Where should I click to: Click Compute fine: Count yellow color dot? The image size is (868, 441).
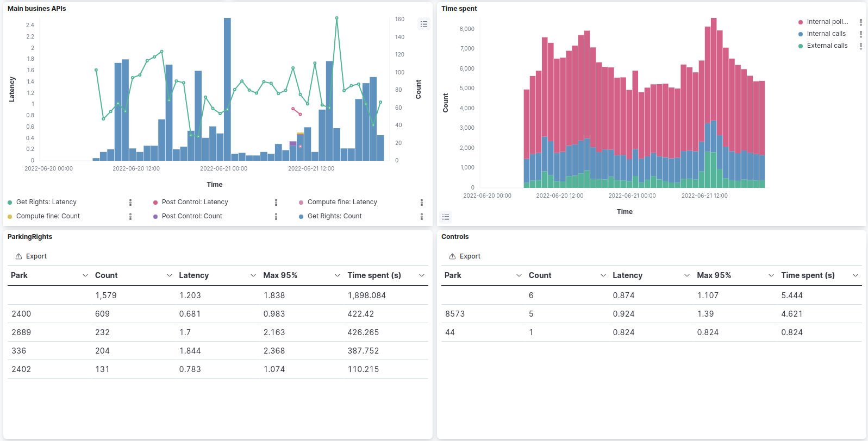[10, 217]
